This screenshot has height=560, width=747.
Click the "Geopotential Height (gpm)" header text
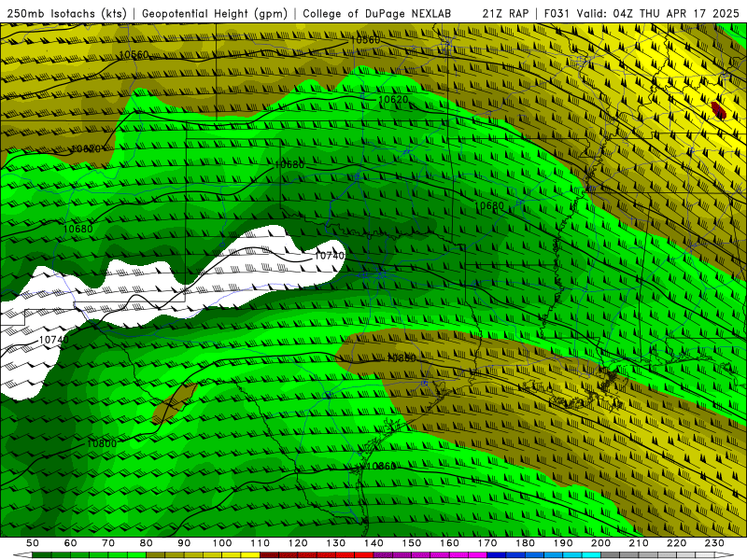(215, 14)
